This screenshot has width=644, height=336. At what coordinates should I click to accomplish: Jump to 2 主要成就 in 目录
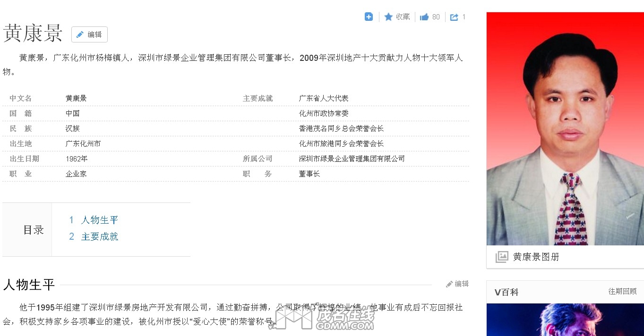(94, 236)
